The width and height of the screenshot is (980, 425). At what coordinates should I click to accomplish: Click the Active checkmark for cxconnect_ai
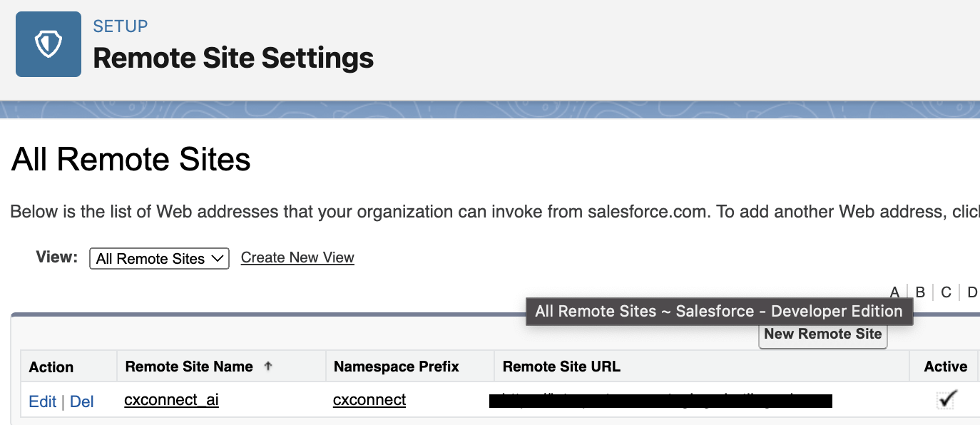(946, 400)
